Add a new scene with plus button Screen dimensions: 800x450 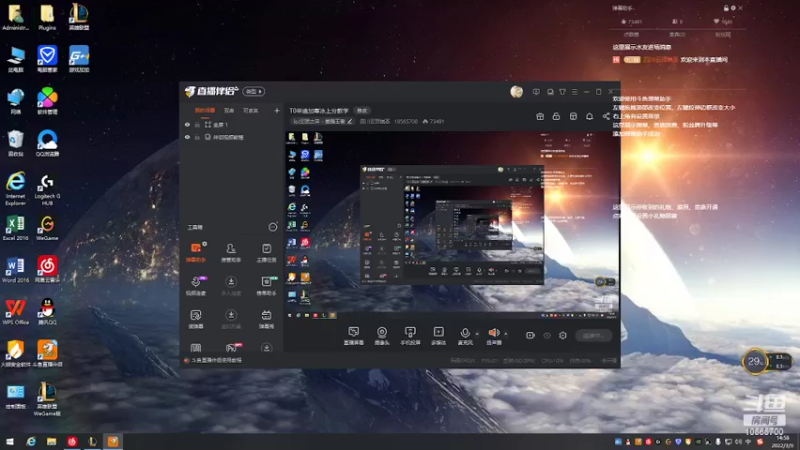[277, 110]
